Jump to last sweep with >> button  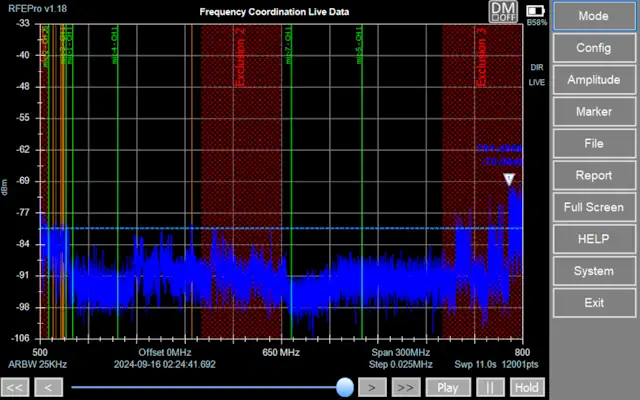click(x=405, y=387)
